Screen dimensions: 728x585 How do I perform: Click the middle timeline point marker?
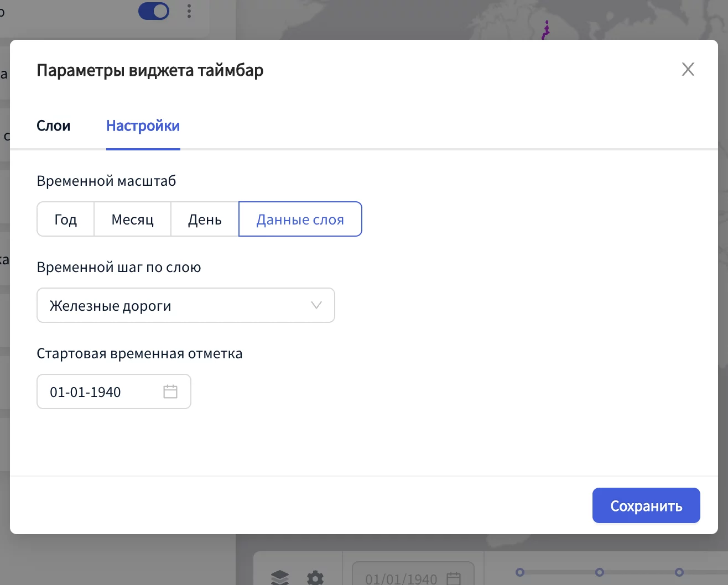click(599, 572)
